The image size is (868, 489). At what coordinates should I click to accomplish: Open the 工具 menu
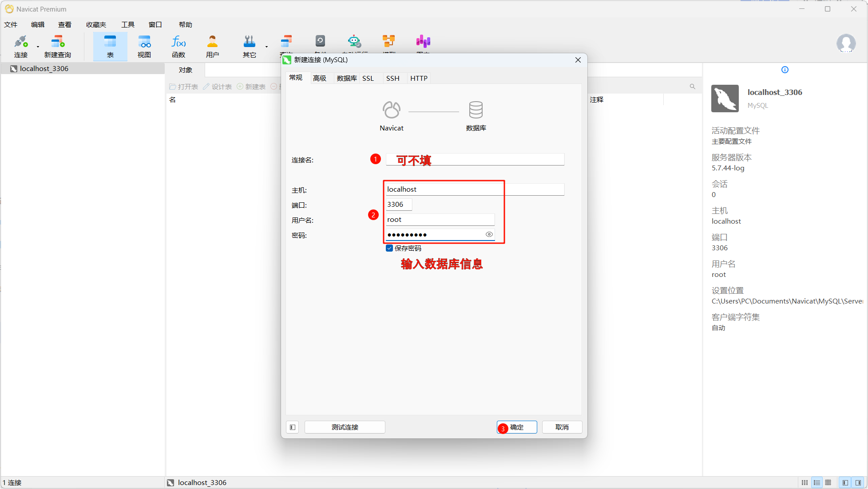pyautogui.click(x=128, y=24)
